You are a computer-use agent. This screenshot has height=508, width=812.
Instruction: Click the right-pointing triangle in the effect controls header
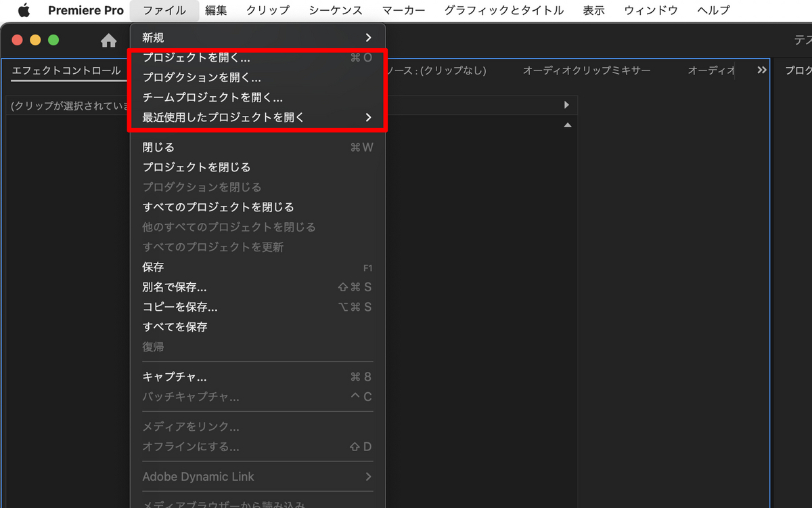click(x=567, y=105)
